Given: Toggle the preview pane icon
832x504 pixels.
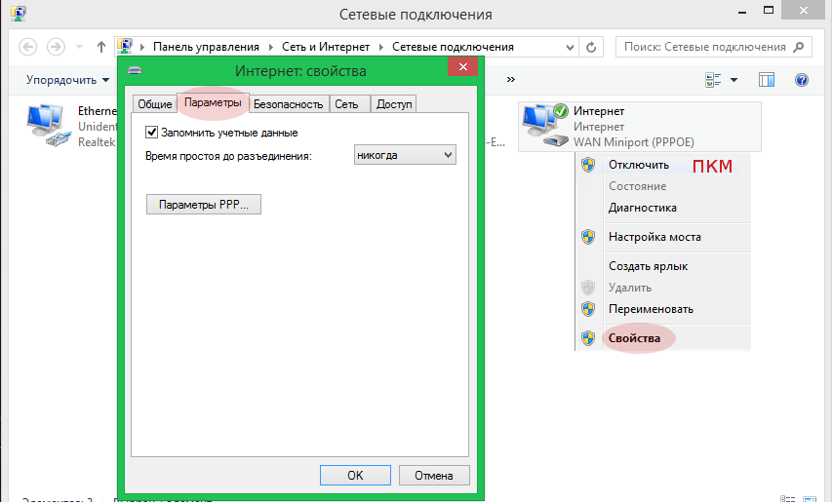Looking at the screenshot, I should click(767, 80).
